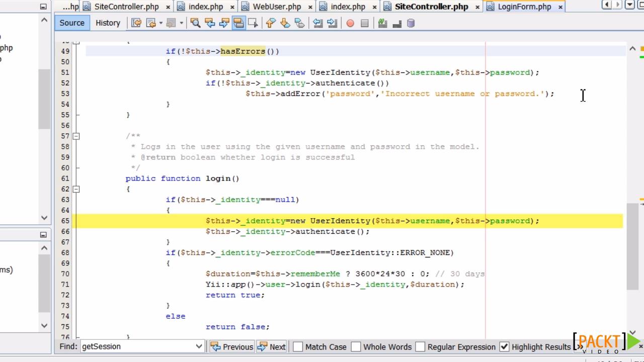Click "return false;" on line 75
Image resolution: width=644 pixels, height=362 pixels.
pos(237,327)
